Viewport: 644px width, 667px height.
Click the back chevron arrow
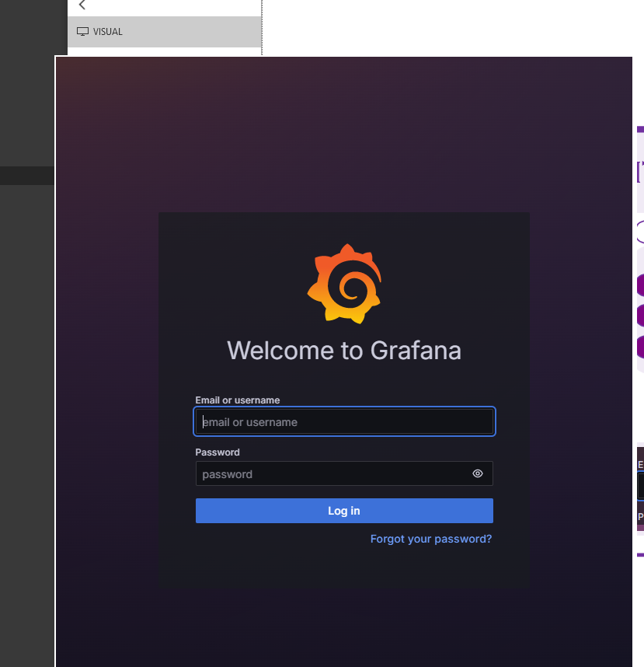coord(82,5)
